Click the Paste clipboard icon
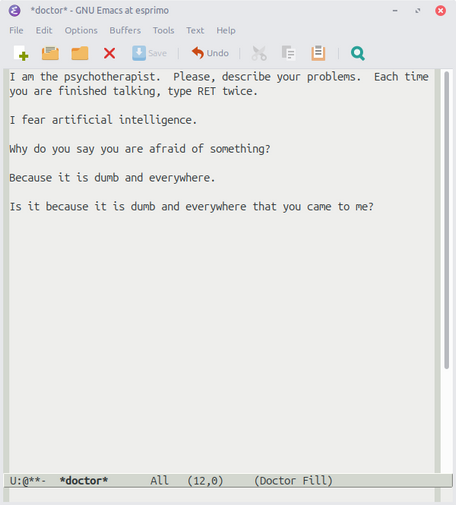The height and width of the screenshot is (505, 456). (318, 53)
